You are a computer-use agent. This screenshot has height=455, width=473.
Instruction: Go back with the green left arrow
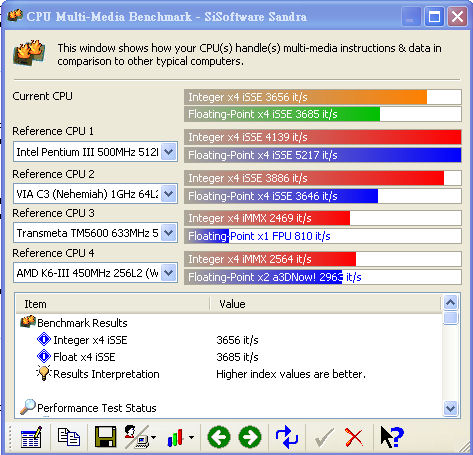point(219,437)
